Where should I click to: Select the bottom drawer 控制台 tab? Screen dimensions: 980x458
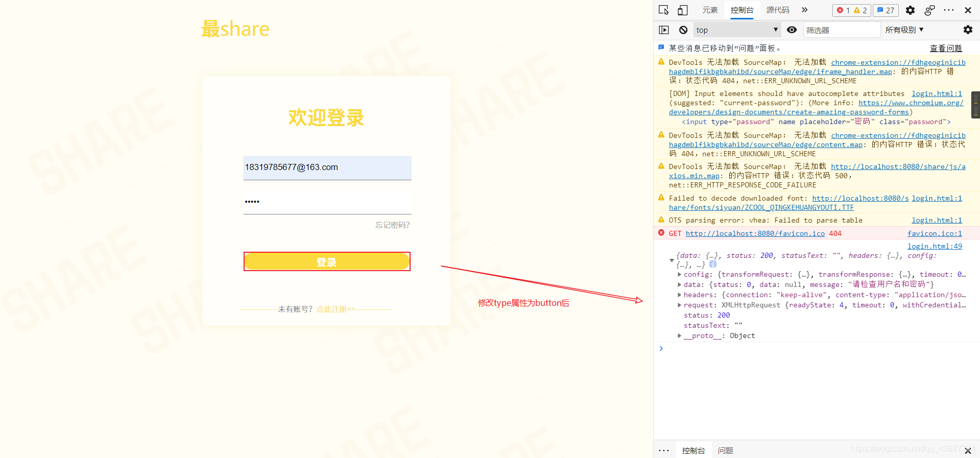point(694,450)
